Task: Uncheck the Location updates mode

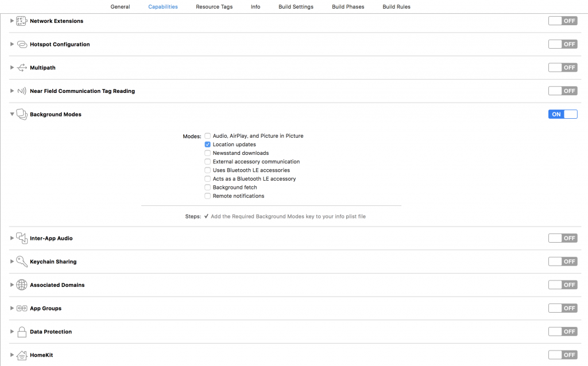Action: pos(207,144)
